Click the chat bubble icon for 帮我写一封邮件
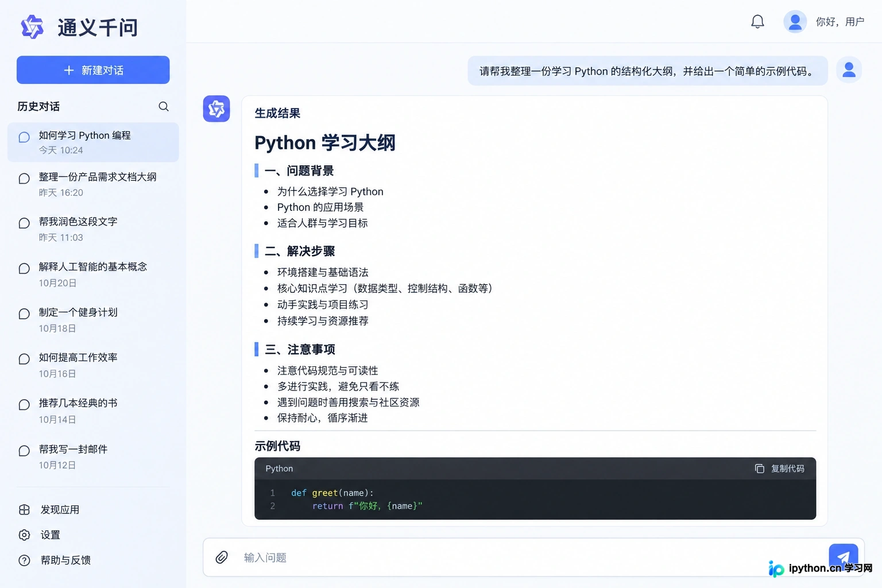This screenshot has height=588, width=882. (24, 451)
